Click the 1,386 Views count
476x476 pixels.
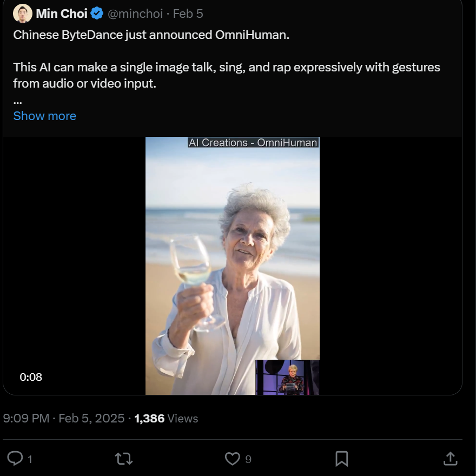point(166,418)
